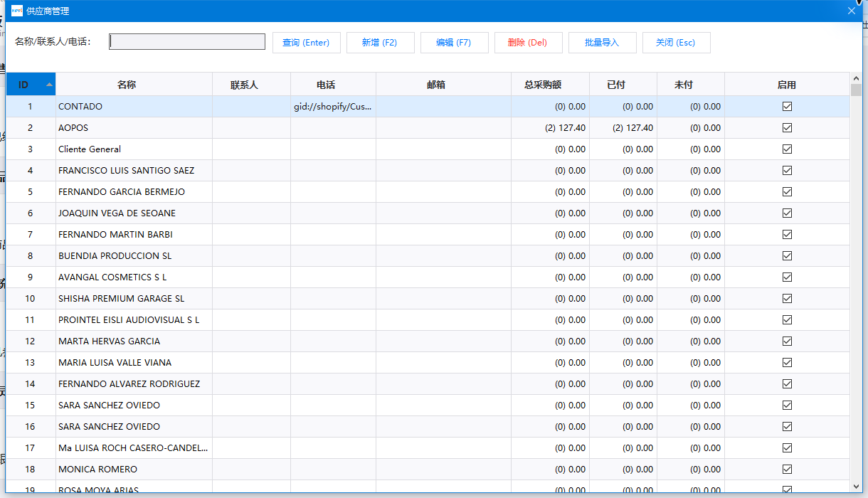The image size is (868, 498).
Task: Sort by the 邮箱 column header
Action: coord(443,85)
